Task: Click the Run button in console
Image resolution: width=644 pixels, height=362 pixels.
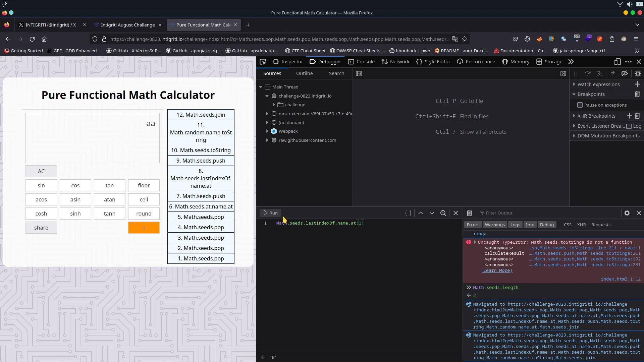Action: [x=271, y=213]
